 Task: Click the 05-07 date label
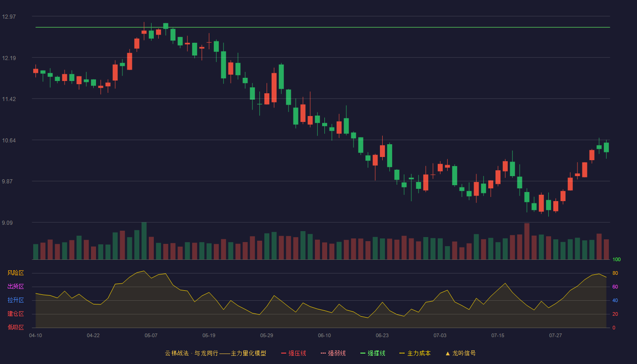(x=151, y=335)
